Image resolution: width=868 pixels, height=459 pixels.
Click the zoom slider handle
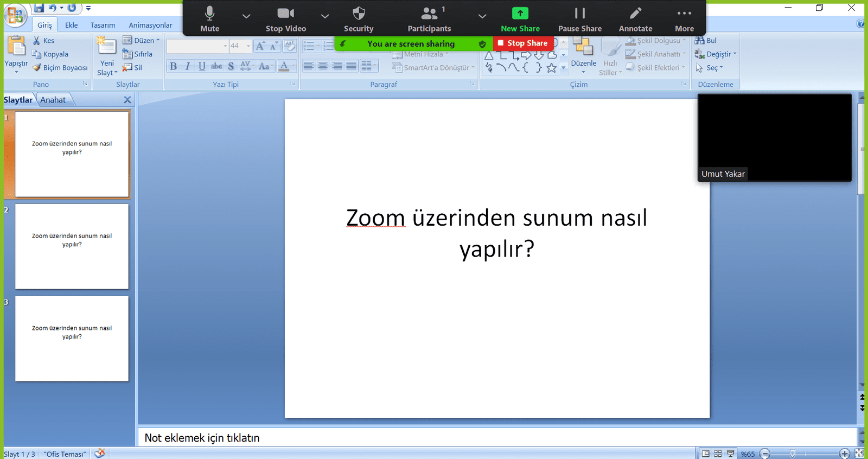coord(793,454)
